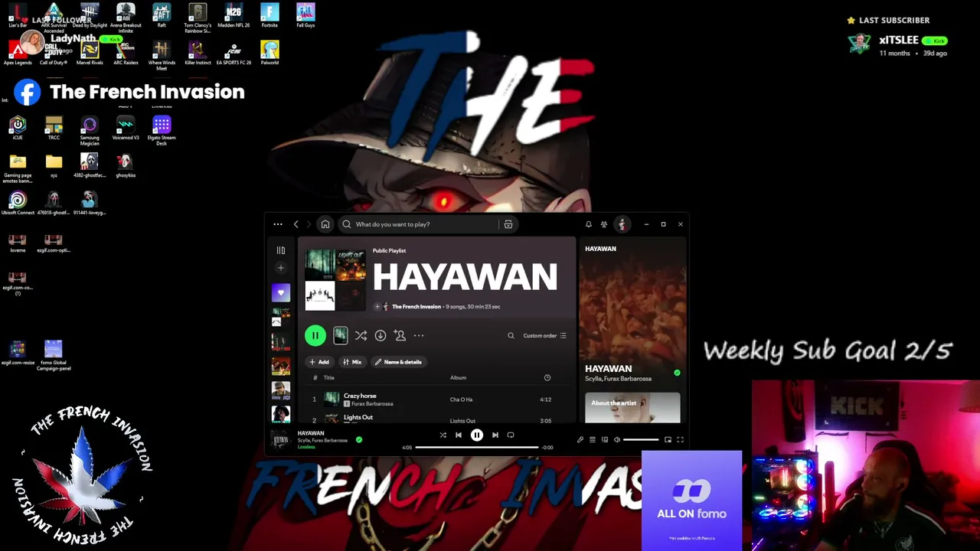Image resolution: width=980 pixels, height=551 pixels.
Task: Toggle the queue view icon
Action: 592,440
